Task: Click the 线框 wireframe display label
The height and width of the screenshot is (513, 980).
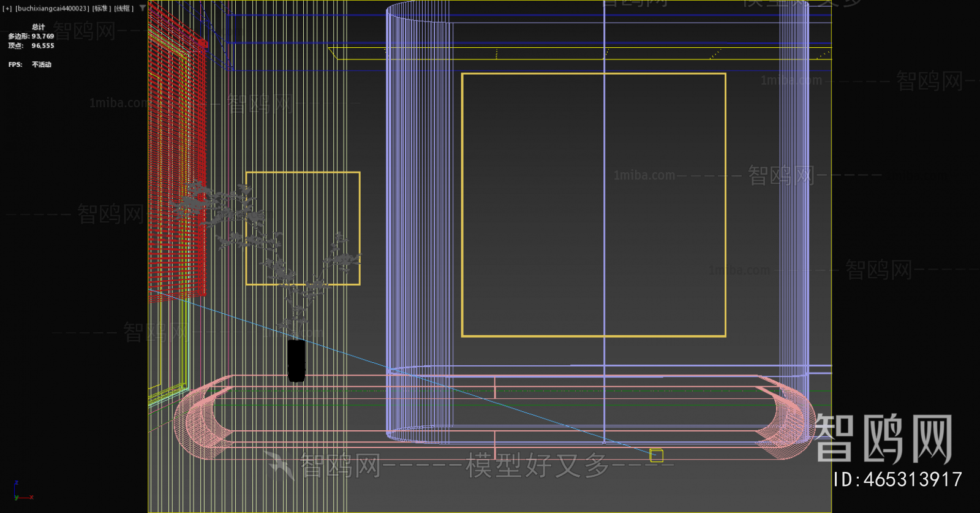Action: tap(124, 9)
